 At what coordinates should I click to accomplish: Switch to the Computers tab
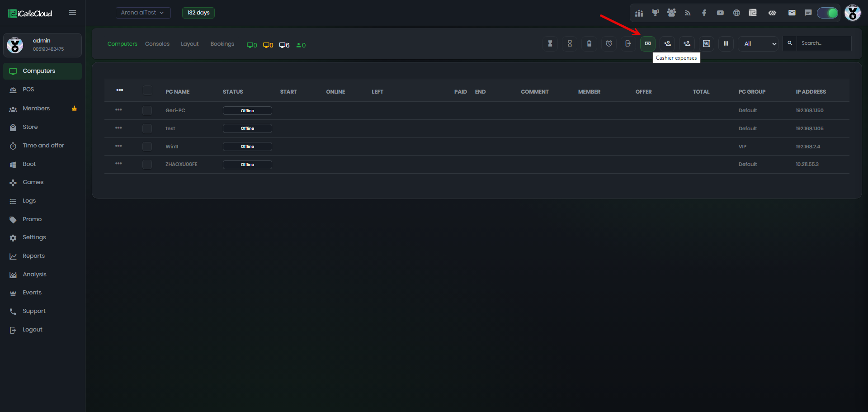122,44
